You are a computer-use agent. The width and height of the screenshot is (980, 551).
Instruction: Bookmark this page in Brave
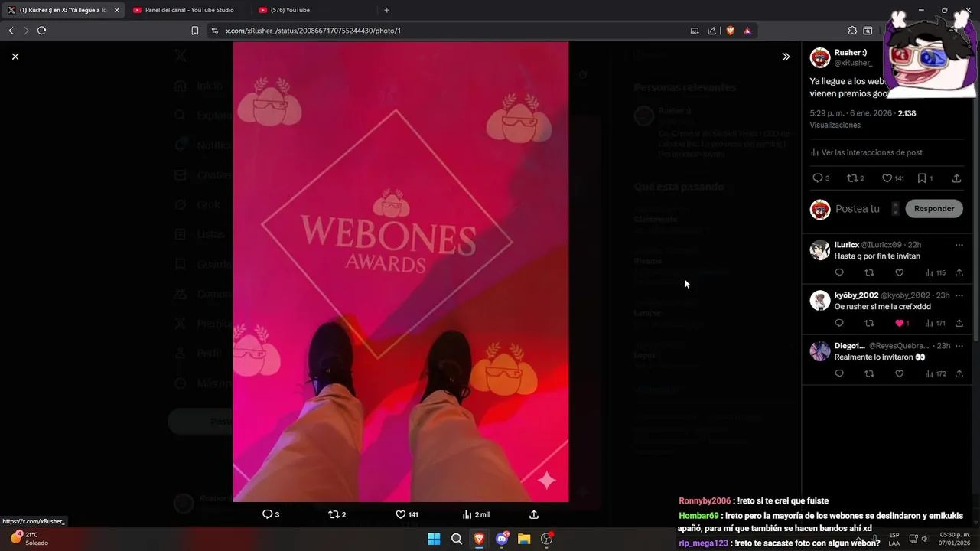click(x=195, y=31)
